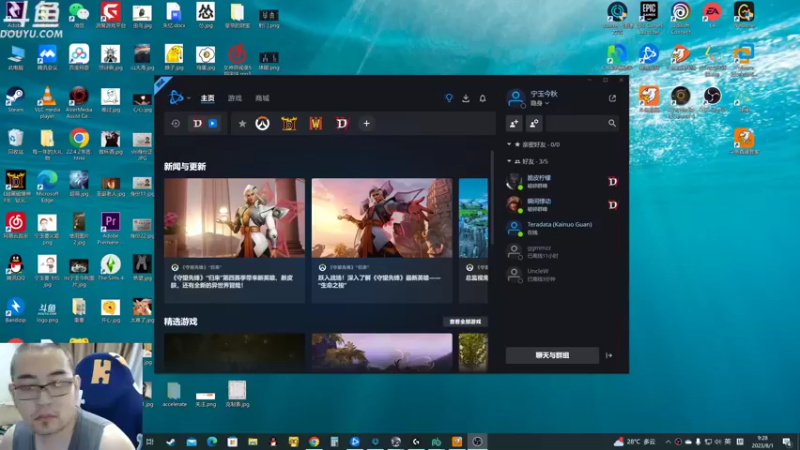Click the blue play button beside Diablo

coord(213,123)
